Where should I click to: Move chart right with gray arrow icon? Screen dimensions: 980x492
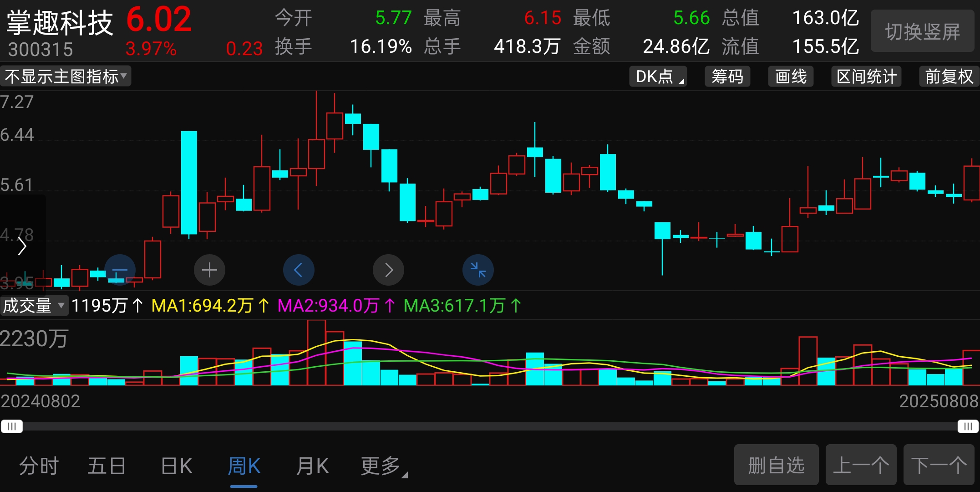[388, 270]
